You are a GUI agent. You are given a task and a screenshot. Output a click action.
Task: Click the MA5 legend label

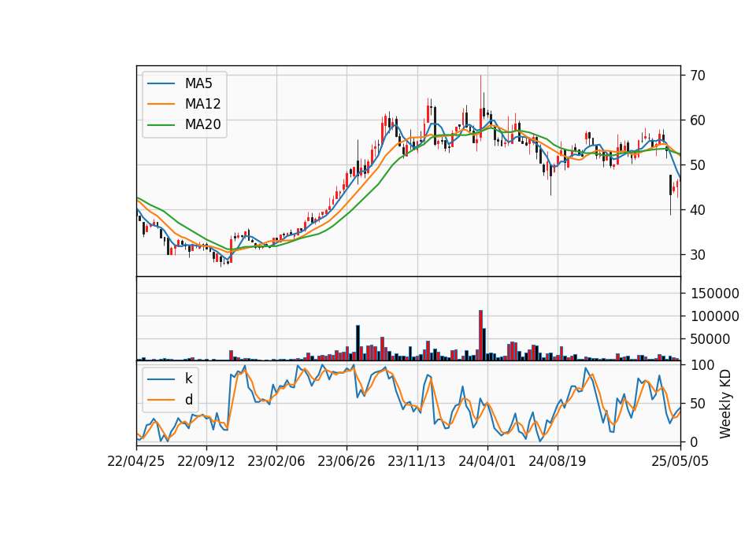198,83
